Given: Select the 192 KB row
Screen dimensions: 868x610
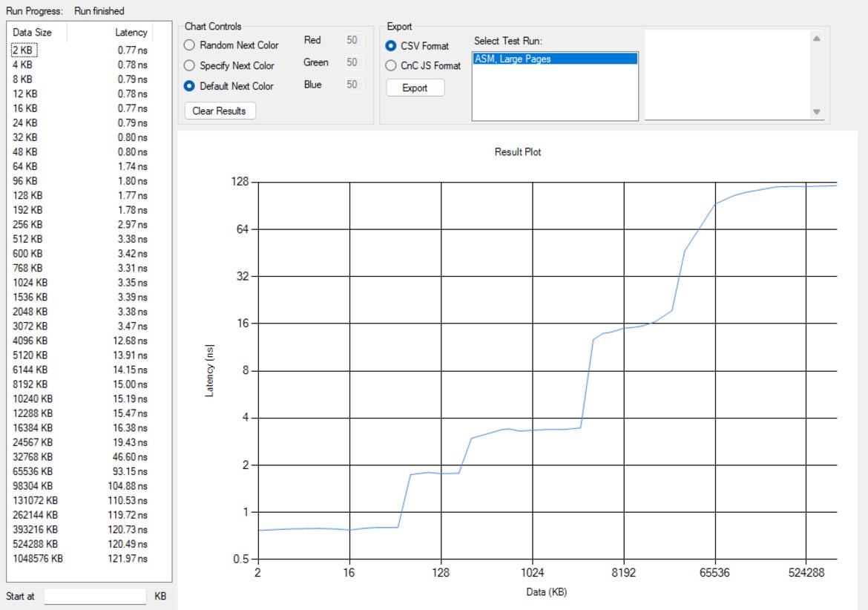Looking at the screenshot, I should pyautogui.click(x=80, y=210).
